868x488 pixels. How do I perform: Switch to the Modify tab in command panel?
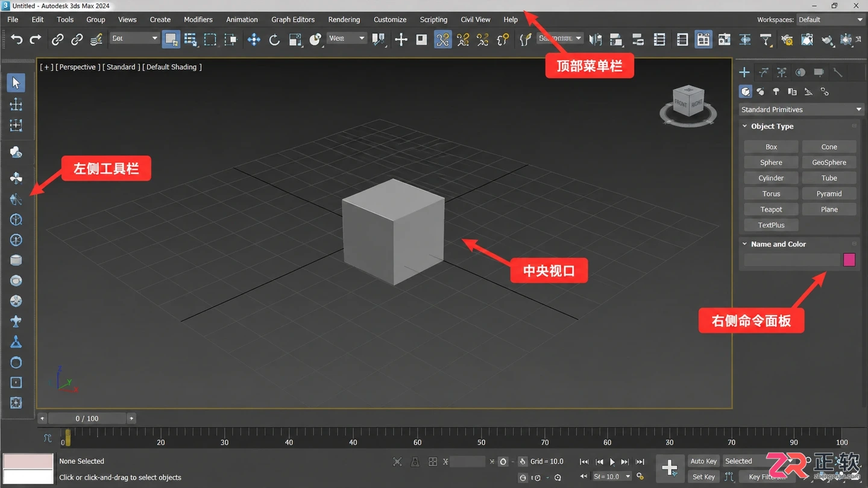[764, 72]
